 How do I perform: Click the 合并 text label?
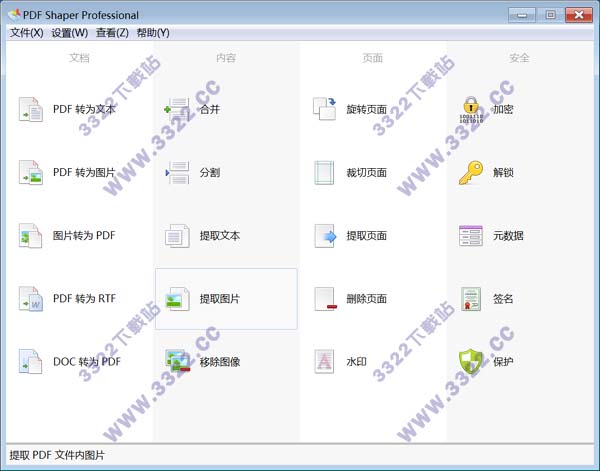[210, 109]
